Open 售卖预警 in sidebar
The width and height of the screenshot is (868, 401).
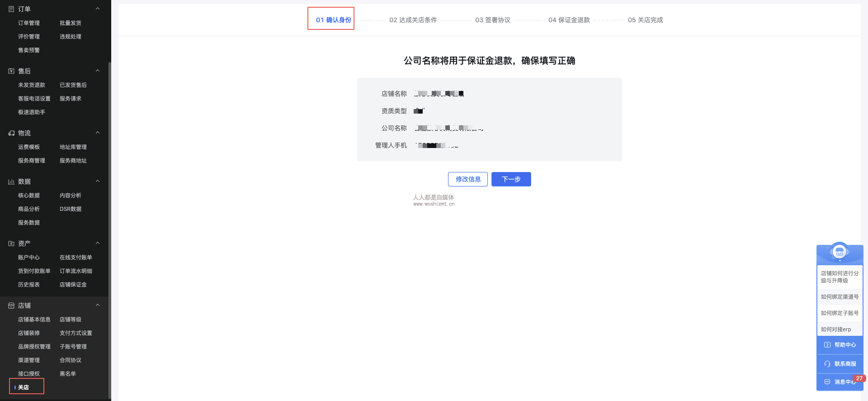[x=29, y=50]
